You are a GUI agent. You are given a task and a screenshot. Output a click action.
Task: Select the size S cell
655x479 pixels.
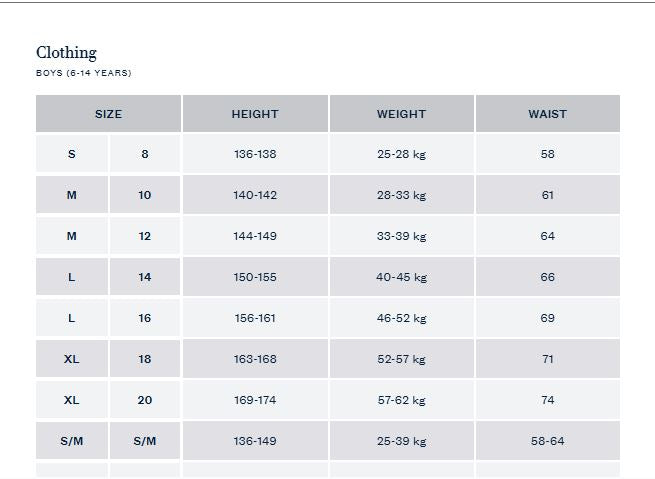tap(72, 154)
